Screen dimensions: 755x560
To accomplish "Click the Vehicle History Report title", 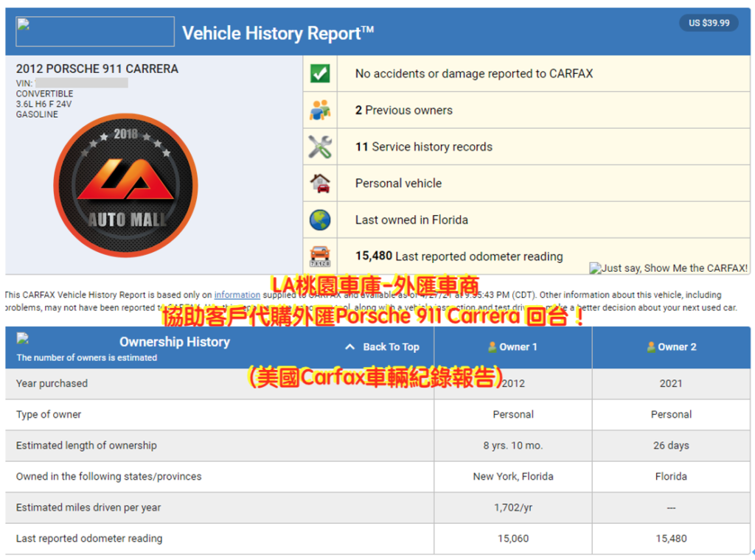I will [x=278, y=33].
